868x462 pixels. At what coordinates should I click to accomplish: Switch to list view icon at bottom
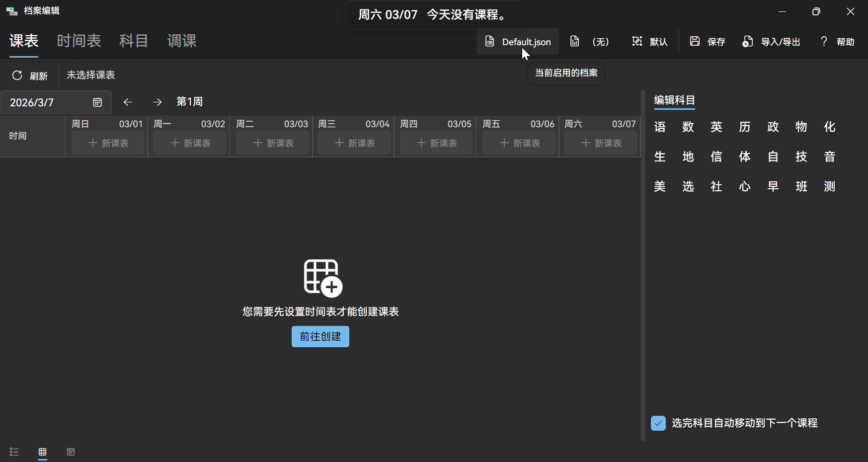(x=14, y=452)
